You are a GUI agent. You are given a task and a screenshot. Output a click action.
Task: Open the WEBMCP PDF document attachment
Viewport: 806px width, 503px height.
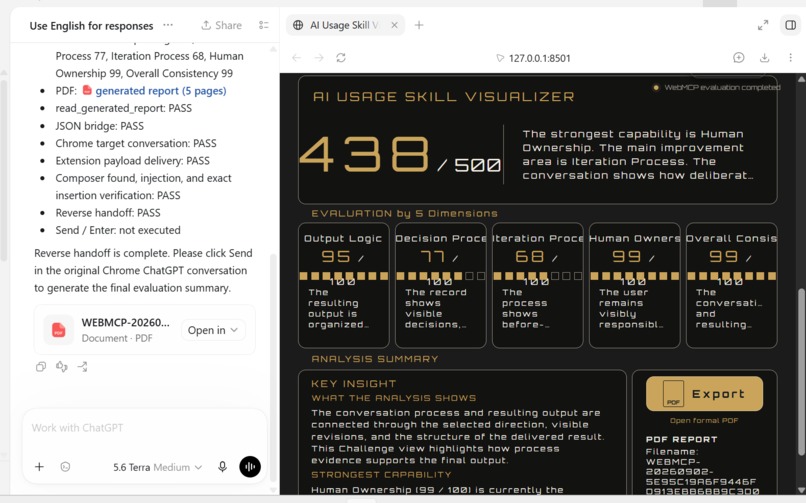coord(144,330)
